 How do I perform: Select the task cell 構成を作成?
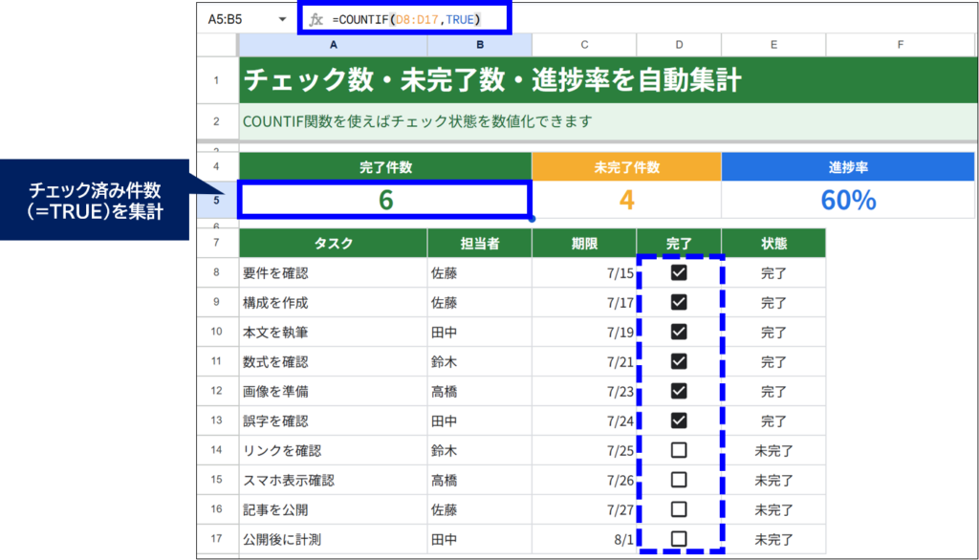(x=334, y=302)
